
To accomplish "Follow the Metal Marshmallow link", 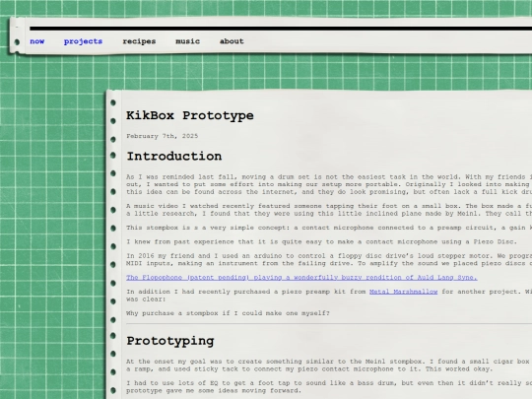I will (403, 292).
